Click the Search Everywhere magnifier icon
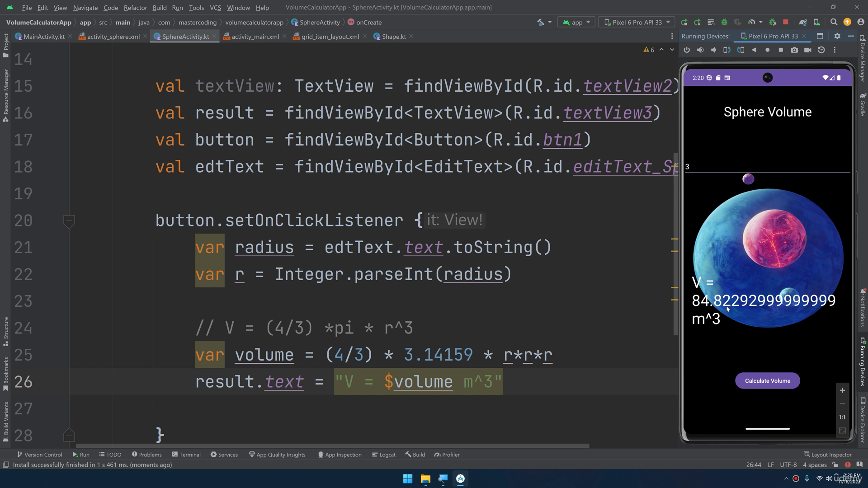The height and width of the screenshot is (488, 868). [834, 22]
